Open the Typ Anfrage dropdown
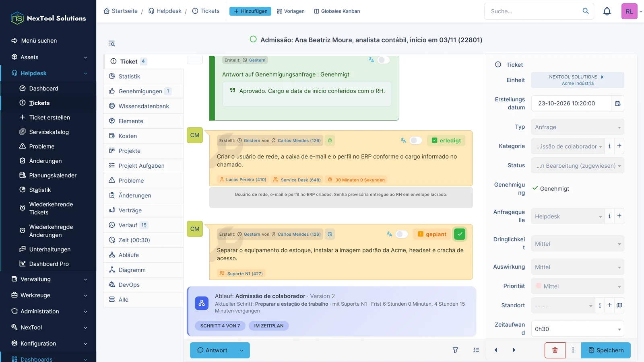Viewport: 644px width, 362px height. [578, 127]
